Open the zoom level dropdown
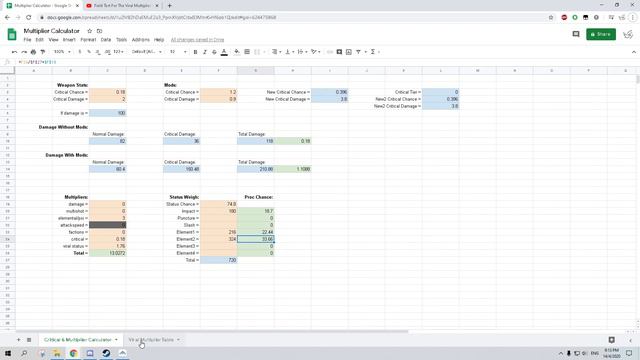This screenshot has height=360, width=640. click(62, 52)
